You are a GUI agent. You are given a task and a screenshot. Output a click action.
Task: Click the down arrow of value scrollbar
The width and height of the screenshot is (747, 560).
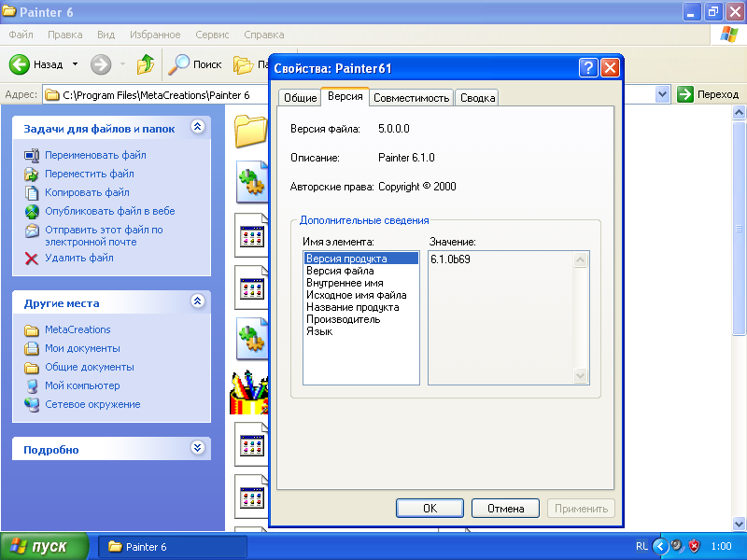coord(580,376)
